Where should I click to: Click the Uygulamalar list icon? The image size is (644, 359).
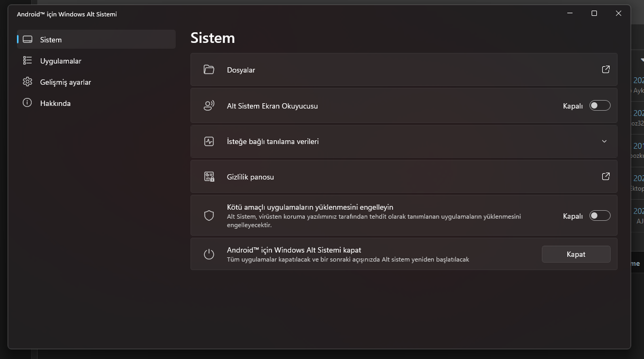(28, 61)
